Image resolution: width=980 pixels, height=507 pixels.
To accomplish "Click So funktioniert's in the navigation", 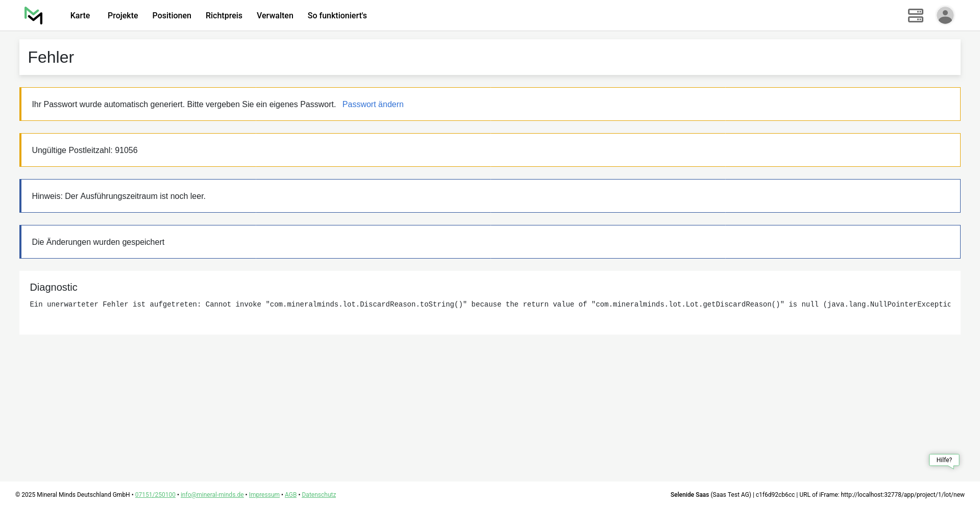I will click(x=337, y=16).
